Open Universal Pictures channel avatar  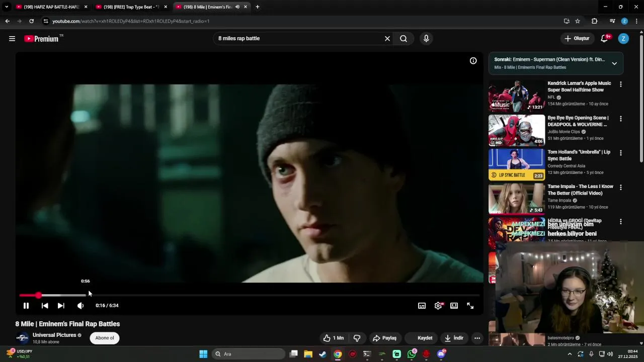pos(22,338)
